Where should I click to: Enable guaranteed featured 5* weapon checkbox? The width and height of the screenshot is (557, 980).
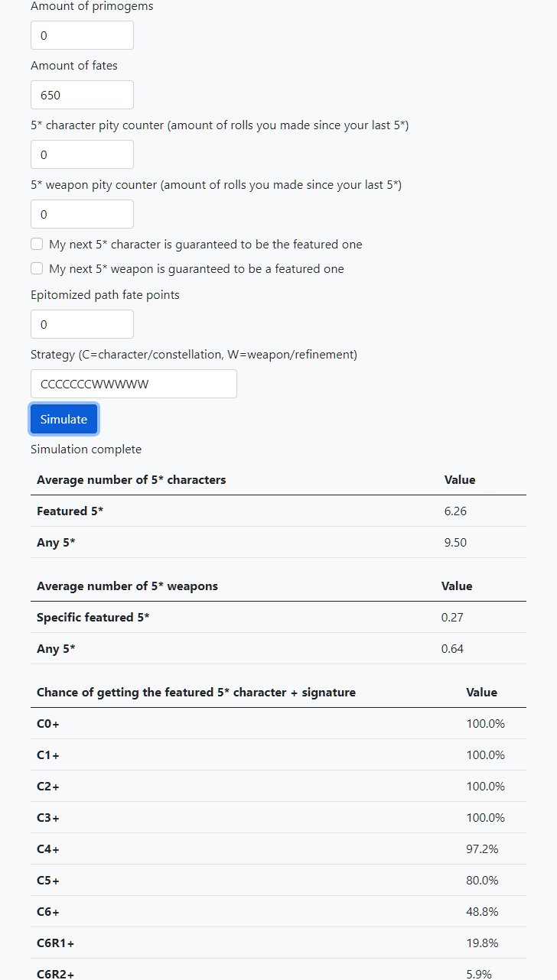37,269
